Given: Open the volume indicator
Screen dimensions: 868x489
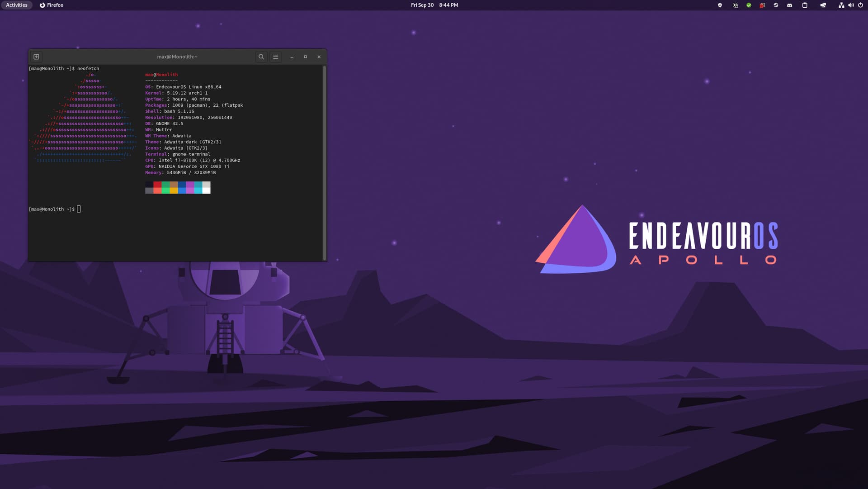Looking at the screenshot, I should [x=851, y=5].
